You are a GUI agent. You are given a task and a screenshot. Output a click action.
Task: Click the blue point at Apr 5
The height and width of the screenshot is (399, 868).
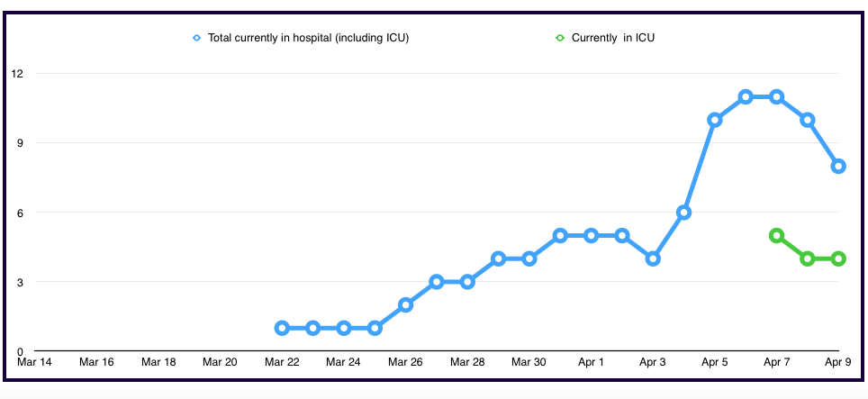click(715, 120)
